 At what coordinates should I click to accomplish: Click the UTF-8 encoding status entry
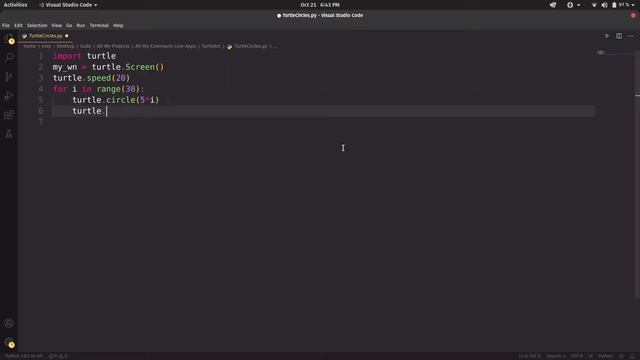click(577, 356)
